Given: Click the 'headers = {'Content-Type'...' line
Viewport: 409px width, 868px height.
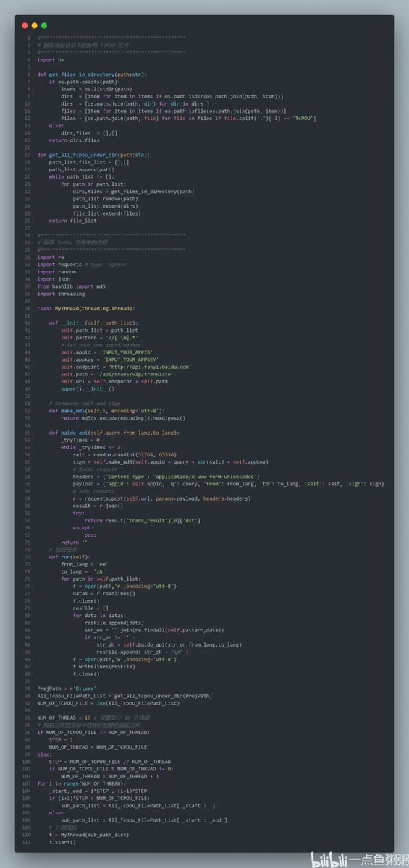Looking at the screenshot, I should [x=166, y=477].
